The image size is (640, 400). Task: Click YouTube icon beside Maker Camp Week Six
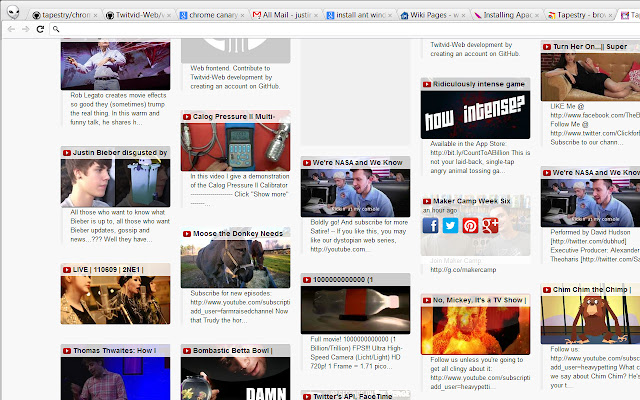tap(427, 201)
